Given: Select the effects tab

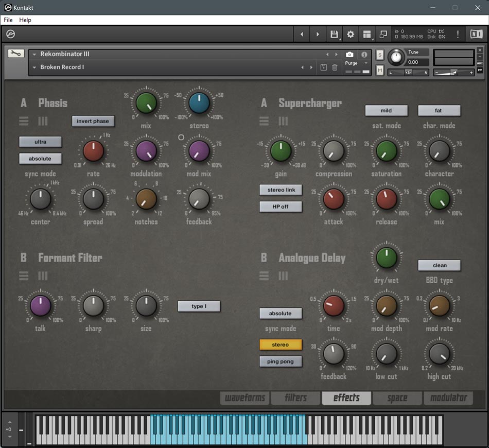Looking at the screenshot, I should tap(346, 398).
